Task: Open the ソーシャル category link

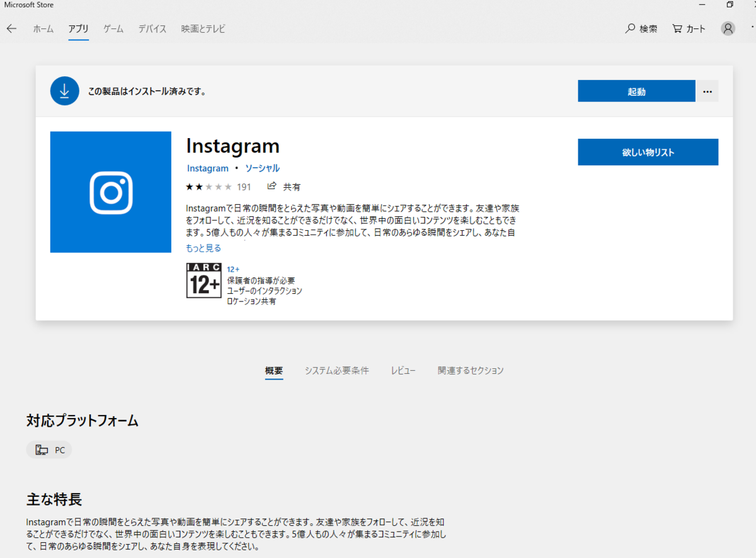Action: click(262, 168)
